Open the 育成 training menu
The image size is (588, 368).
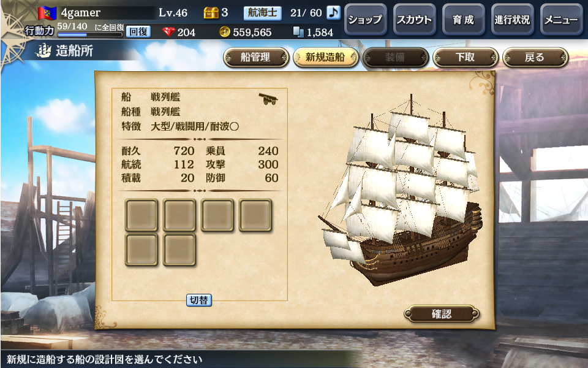(x=464, y=20)
